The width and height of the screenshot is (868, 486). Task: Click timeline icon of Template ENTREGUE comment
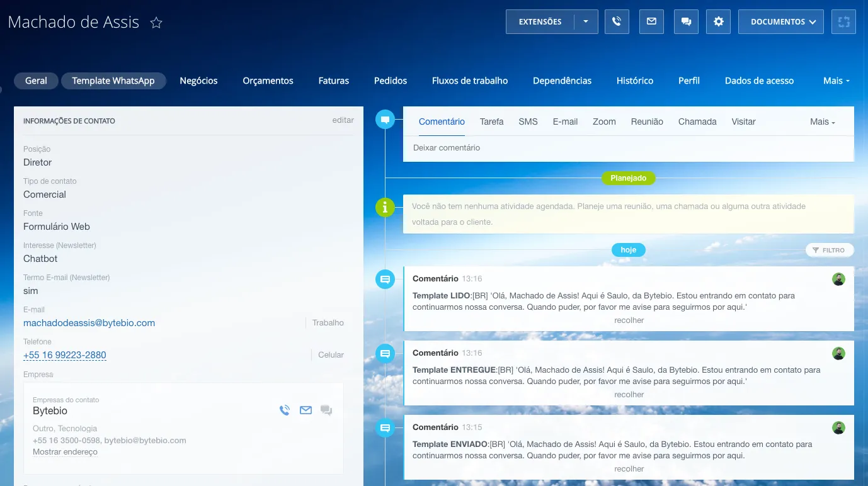(385, 354)
